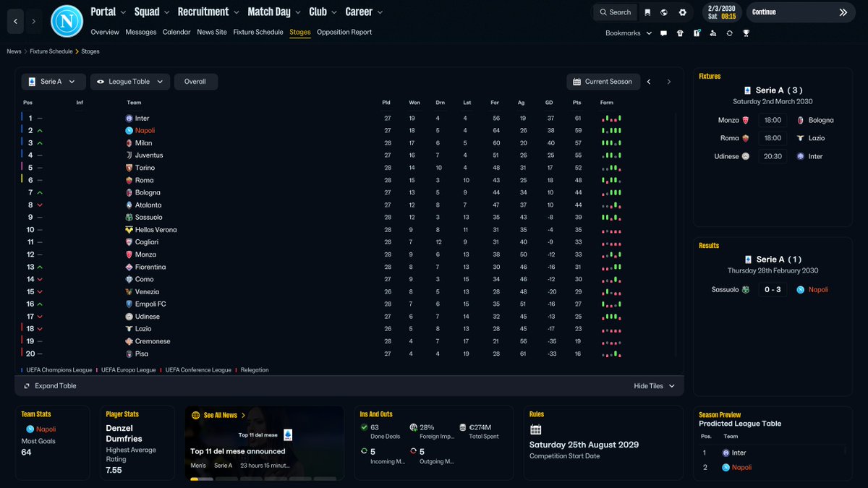This screenshot has height=488, width=868.
Task: Click the date and time display
Action: [722, 12]
